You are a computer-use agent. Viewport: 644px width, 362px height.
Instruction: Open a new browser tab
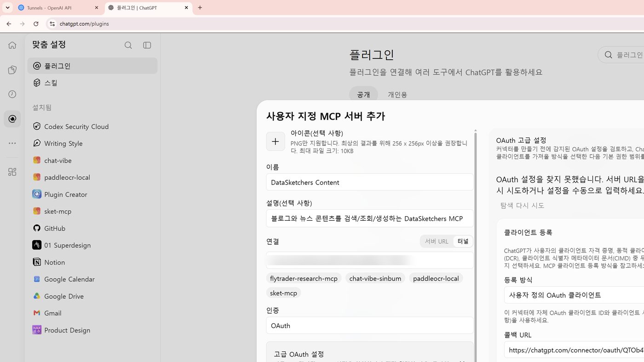click(200, 8)
